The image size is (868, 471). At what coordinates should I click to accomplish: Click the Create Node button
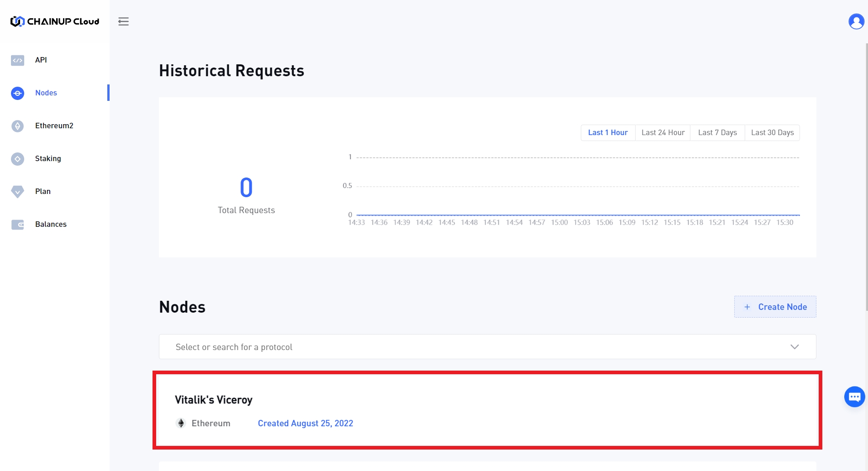click(775, 307)
